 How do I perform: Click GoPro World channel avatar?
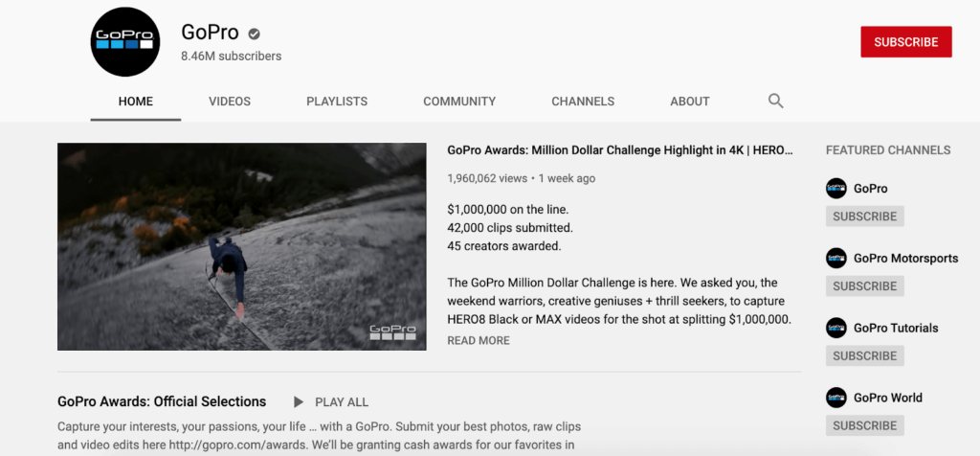coord(836,398)
